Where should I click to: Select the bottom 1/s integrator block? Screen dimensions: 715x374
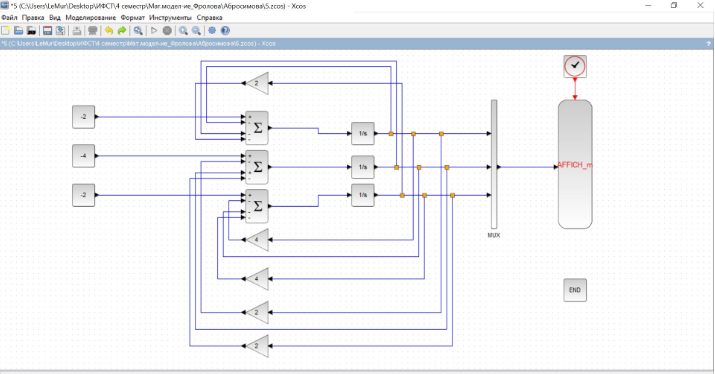[x=363, y=195]
